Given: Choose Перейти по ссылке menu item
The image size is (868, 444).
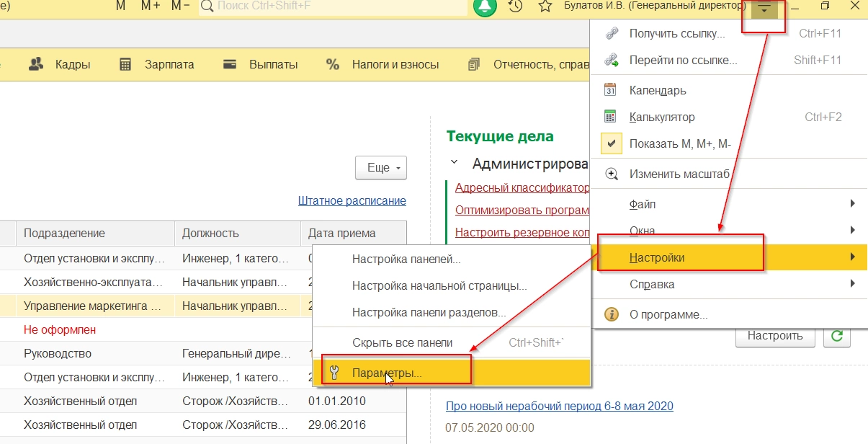Looking at the screenshot, I should tap(729, 61).
